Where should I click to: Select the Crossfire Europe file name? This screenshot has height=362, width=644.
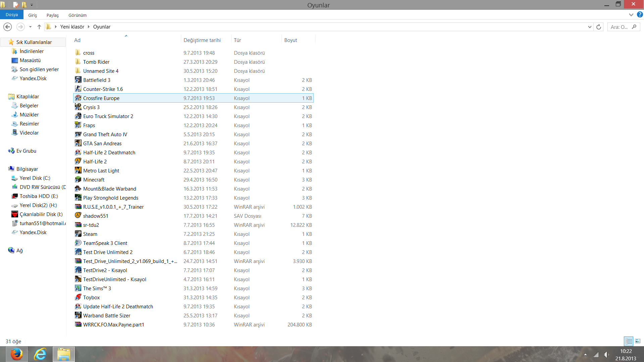point(101,98)
